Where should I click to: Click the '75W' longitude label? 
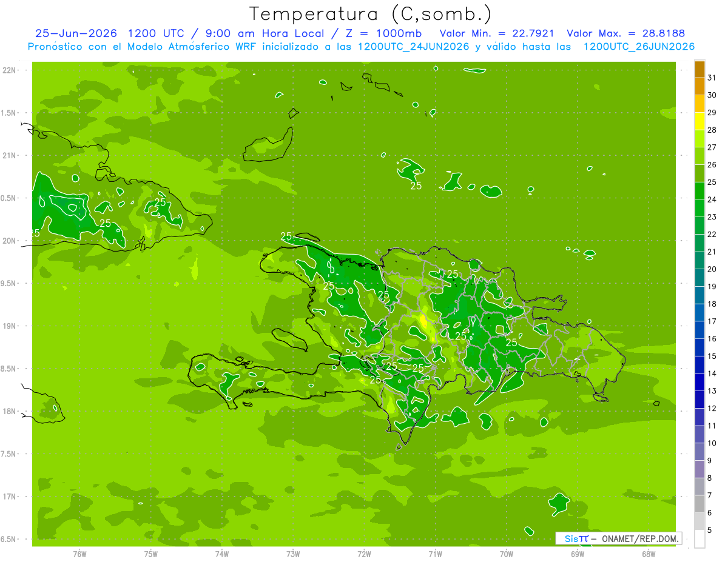coord(150,554)
